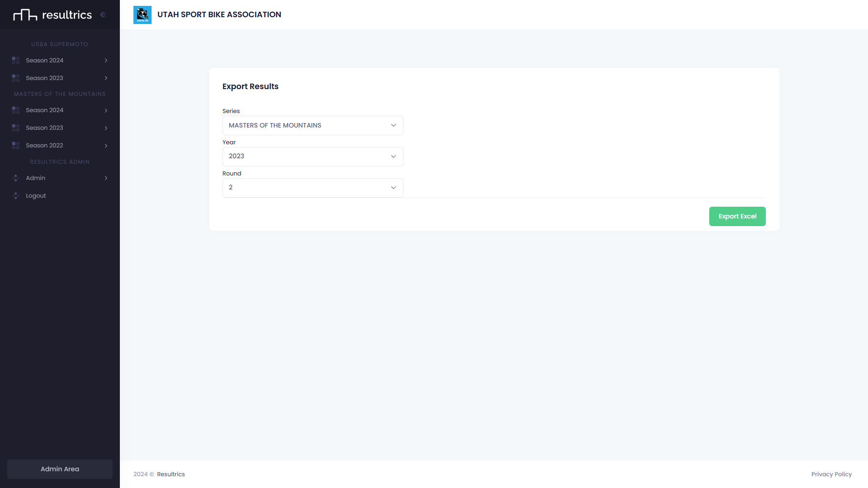868x488 pixels.
Task: Click the USBA Supermoto Season 2024 grid icon
Action: click(16, 61)
